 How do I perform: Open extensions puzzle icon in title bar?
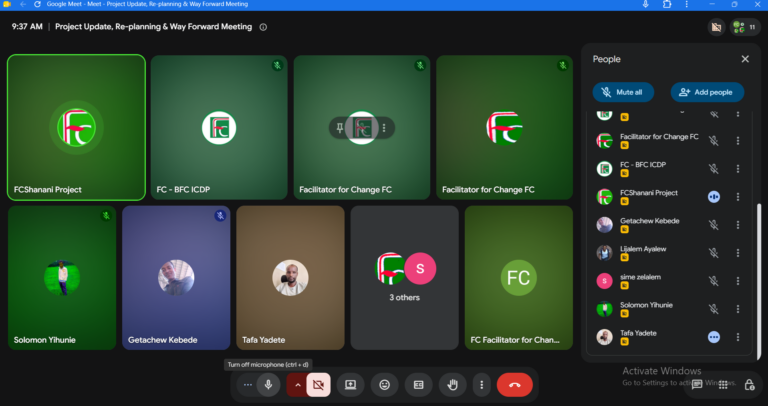pos(667,4)
